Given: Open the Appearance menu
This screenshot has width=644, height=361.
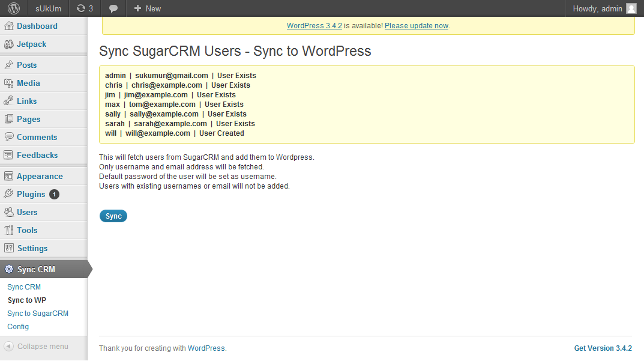Looking at the screenshot, I should (40, 176).
